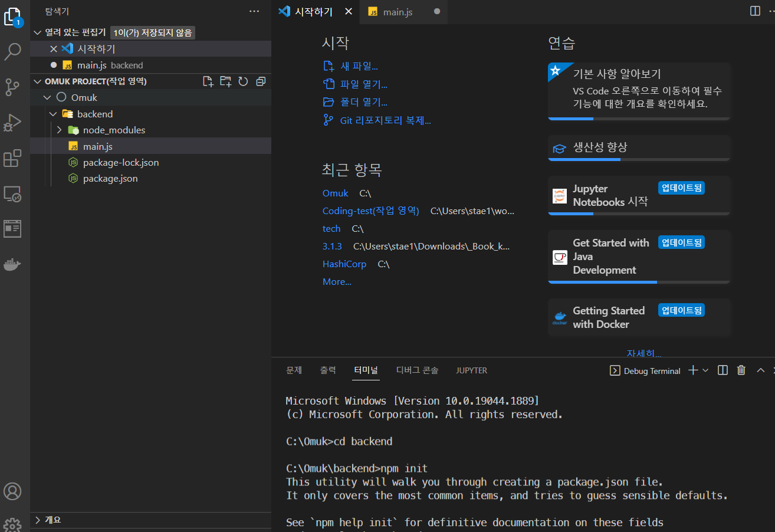Open the Remote Explorer view
Screen dimensions: 775x532
(13, 193)
